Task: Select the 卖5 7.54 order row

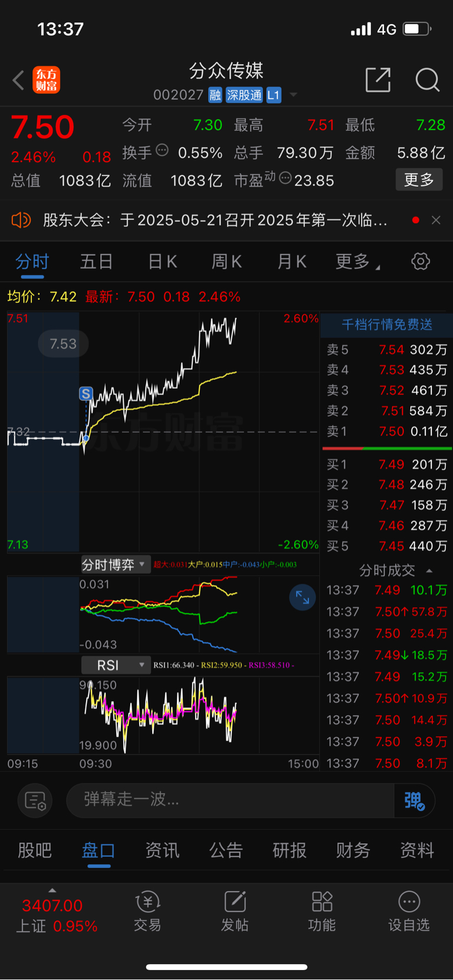Action: 386,350
